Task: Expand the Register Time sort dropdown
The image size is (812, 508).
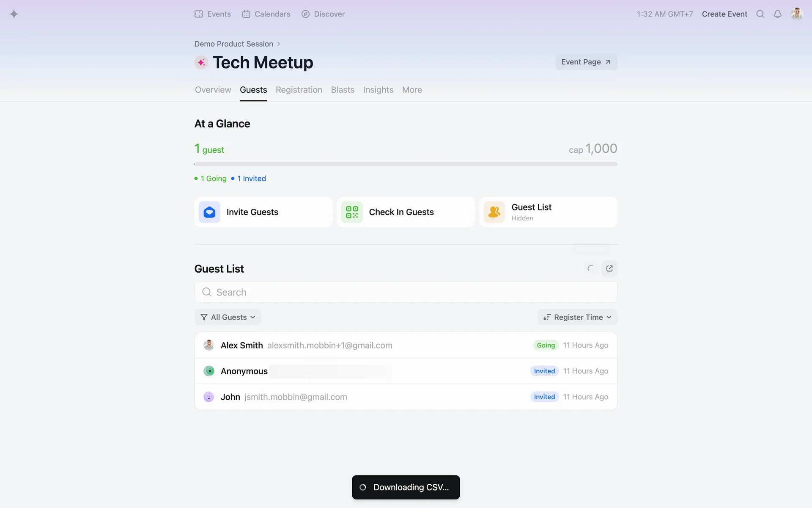Action: pos(577,317)
